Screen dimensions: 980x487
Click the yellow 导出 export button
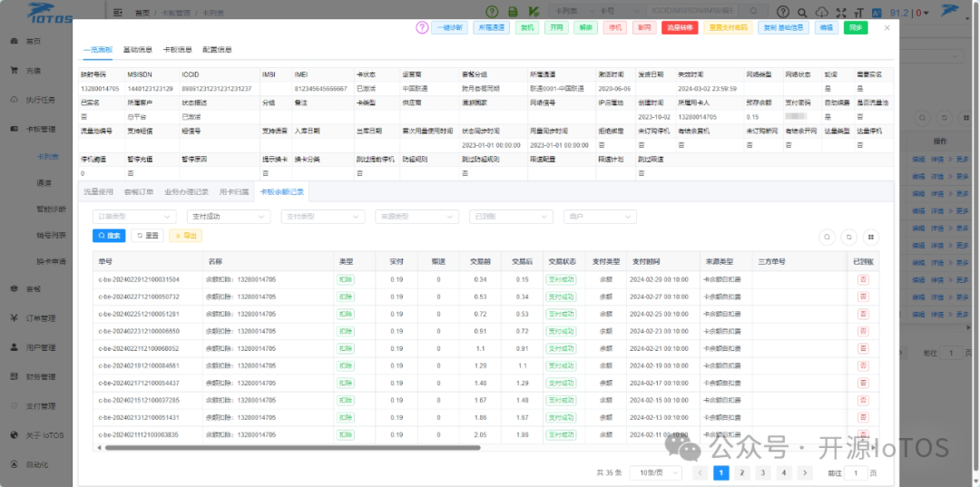tap(186, 236)
